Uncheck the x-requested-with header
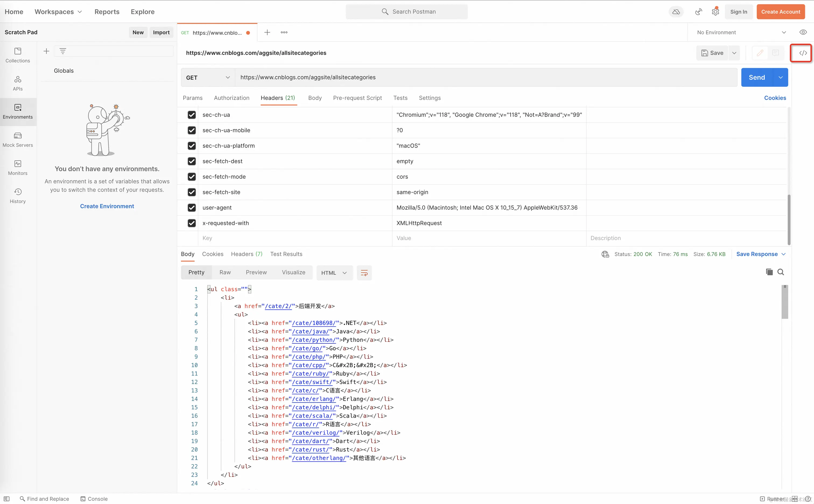Screen dimensions: 814x504 [x=191, y=223]
